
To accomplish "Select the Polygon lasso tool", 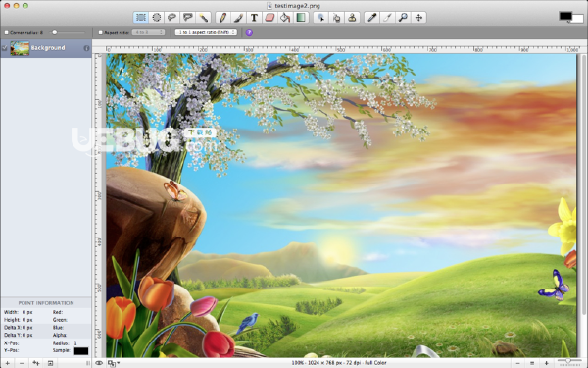I will click(x=187, y=18).
